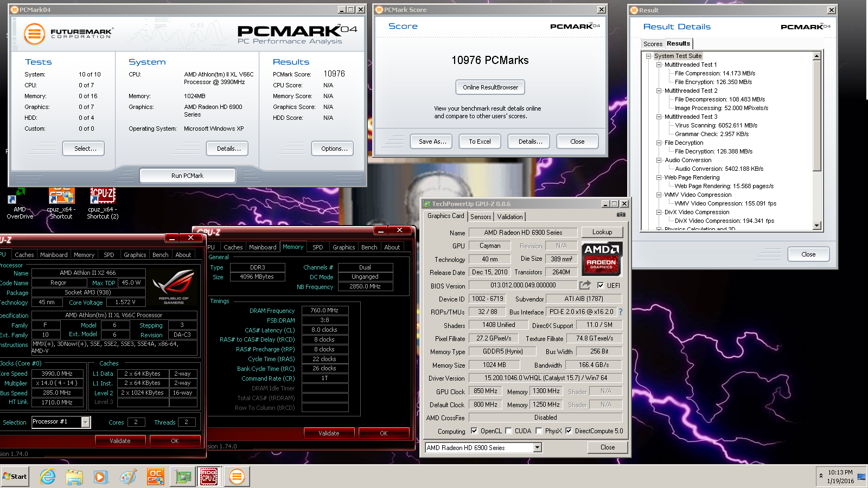Screen dimensions: 868x488
Task: Collapse the Multithreaded Test 3 node
Action: pyautogui.click(x=659, y=117)
